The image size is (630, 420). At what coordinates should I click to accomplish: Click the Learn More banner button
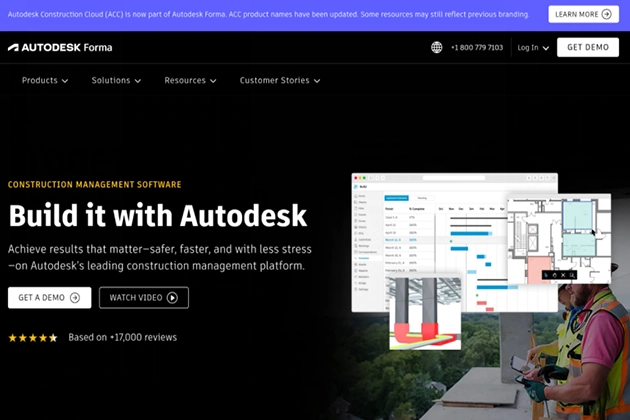[x=583, y=14]
